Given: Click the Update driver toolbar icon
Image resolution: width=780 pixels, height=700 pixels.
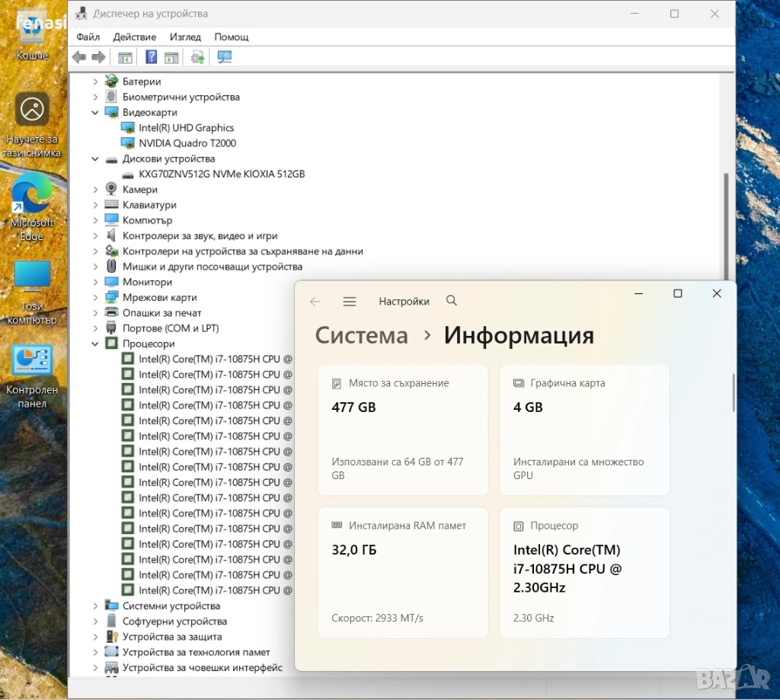Looking at the screenshot, I should (x=197, y=57).
